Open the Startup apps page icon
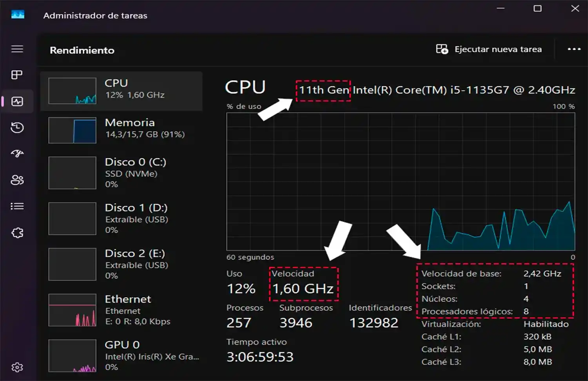Image resolution: width=588 pixels, height=381 pixels. (17, 153)
